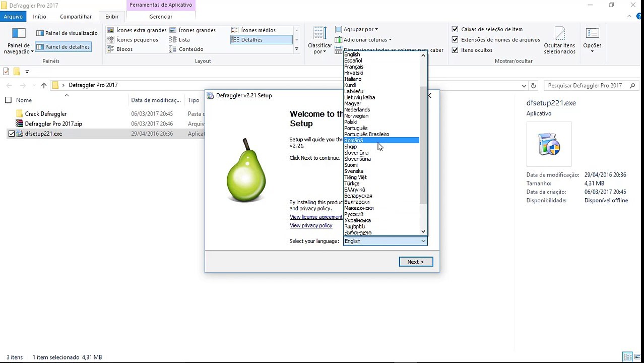Select Defraggler Pro 2017.zip file
Viewport: 644px width, 363px height.
point(53,124)
